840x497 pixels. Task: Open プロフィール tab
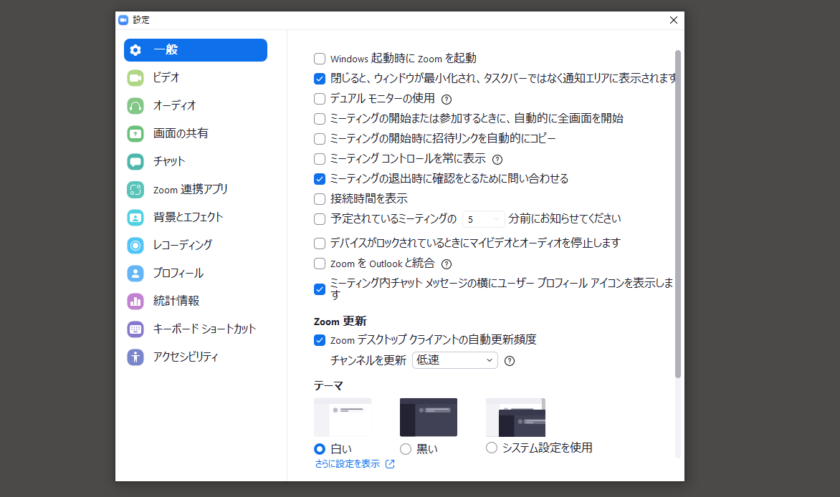[x=196, y=273]
